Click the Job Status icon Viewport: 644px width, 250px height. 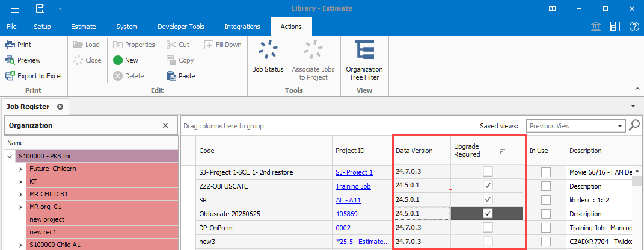268,51
